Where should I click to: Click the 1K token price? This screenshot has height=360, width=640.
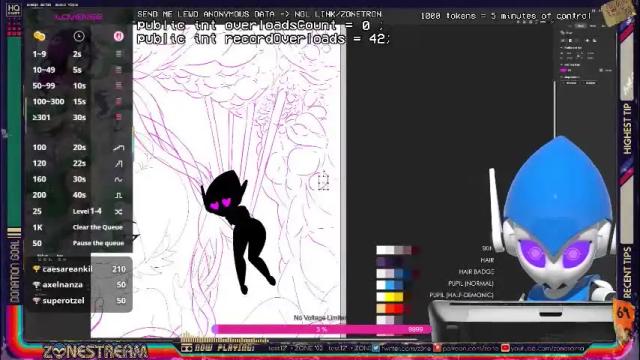point(37,228)
